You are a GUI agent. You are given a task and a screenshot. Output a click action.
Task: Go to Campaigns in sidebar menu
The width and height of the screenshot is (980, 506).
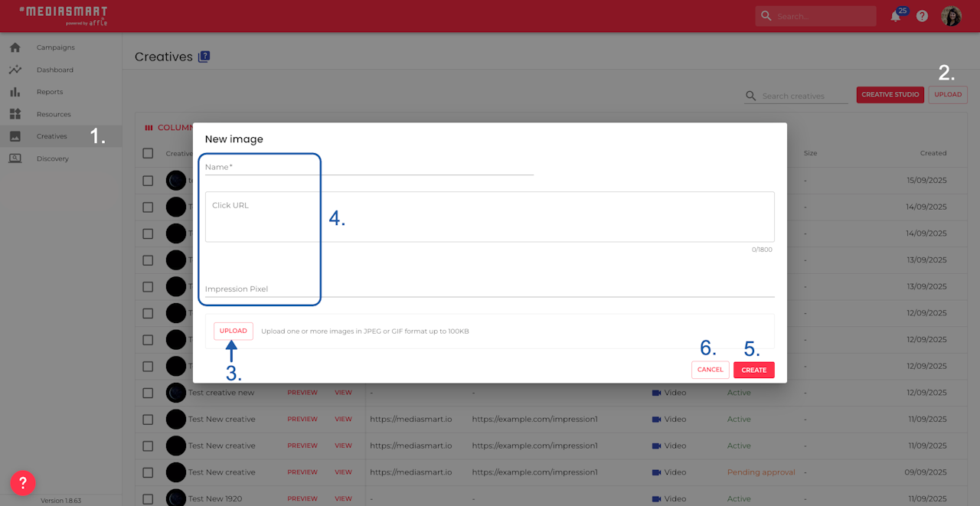click(x=56, y=47)
